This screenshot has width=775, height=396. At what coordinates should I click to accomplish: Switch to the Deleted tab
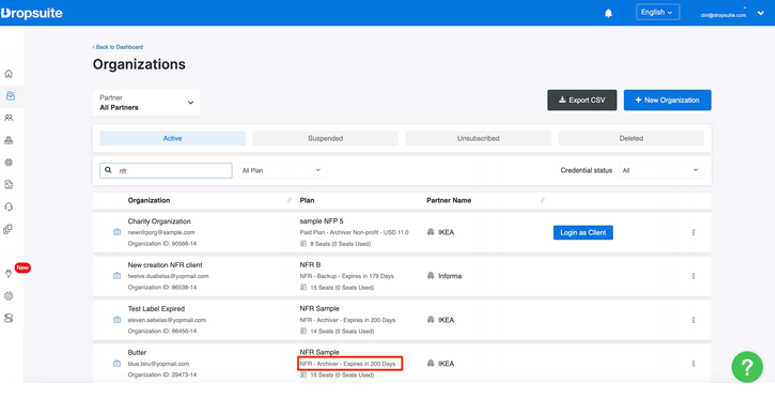(x=631, y=138)
